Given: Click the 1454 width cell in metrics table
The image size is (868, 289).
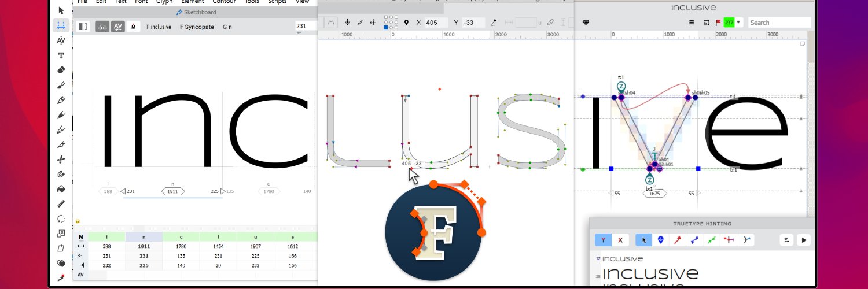Looking at the screenshot, I should [x=219, y=246].
